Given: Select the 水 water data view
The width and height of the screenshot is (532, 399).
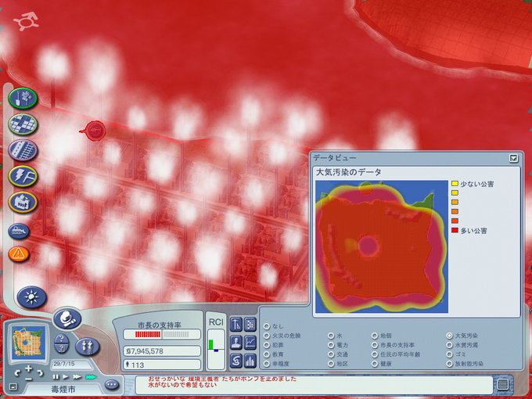Looking at the screenshot, I should [x=331, y=336].
